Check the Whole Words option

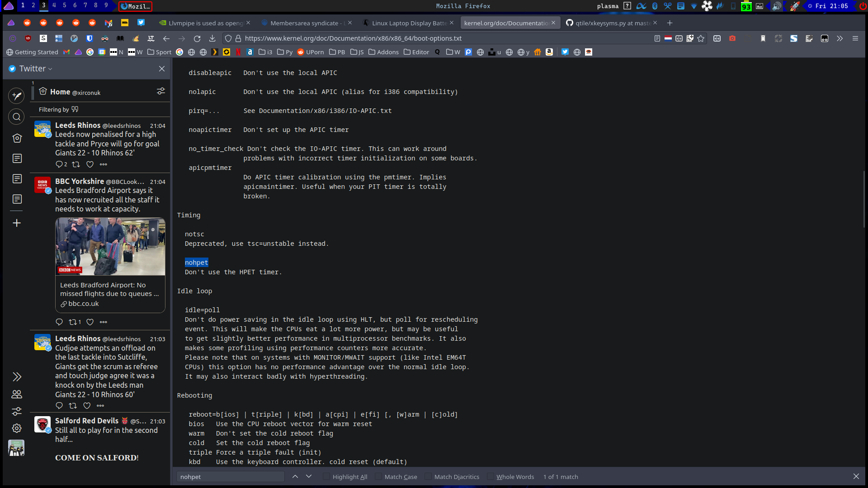click(491, 477)
